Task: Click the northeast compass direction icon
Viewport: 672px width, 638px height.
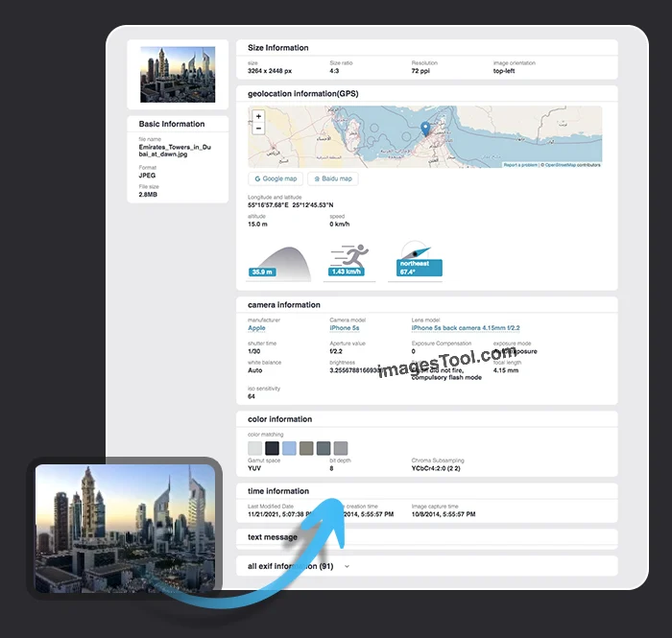Action: coord(420,266)
